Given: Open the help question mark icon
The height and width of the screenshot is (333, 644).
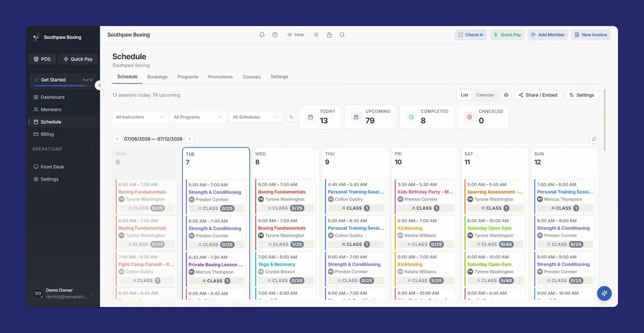Looking at the screenshot, I should pos(275,35).
